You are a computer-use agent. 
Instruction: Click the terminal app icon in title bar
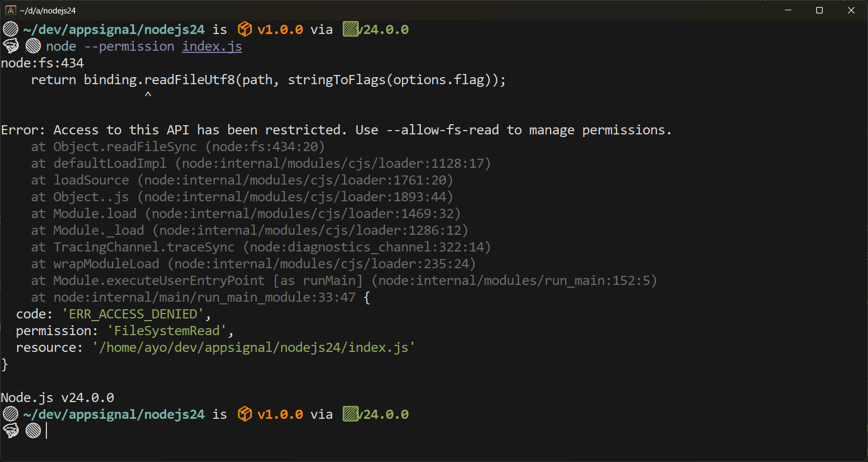10,10
